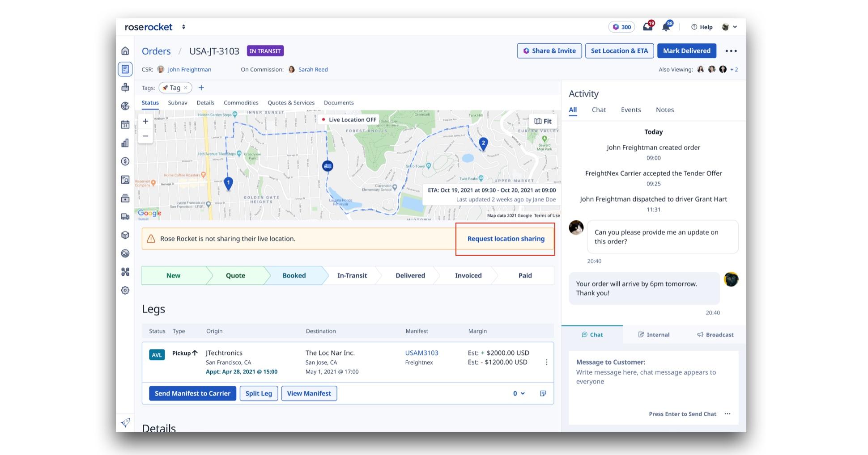
Task: Add a new tag with plus icon
Action: 201,88
